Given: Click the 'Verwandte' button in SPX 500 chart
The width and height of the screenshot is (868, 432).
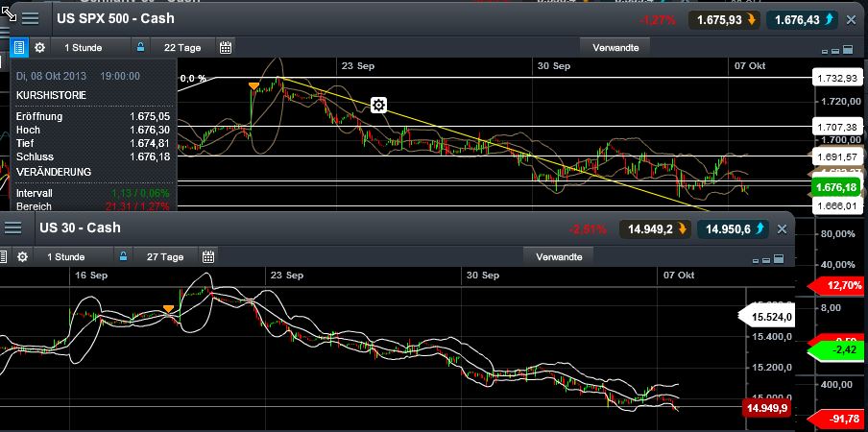Looking at the screenshot, I should [615, 48].
